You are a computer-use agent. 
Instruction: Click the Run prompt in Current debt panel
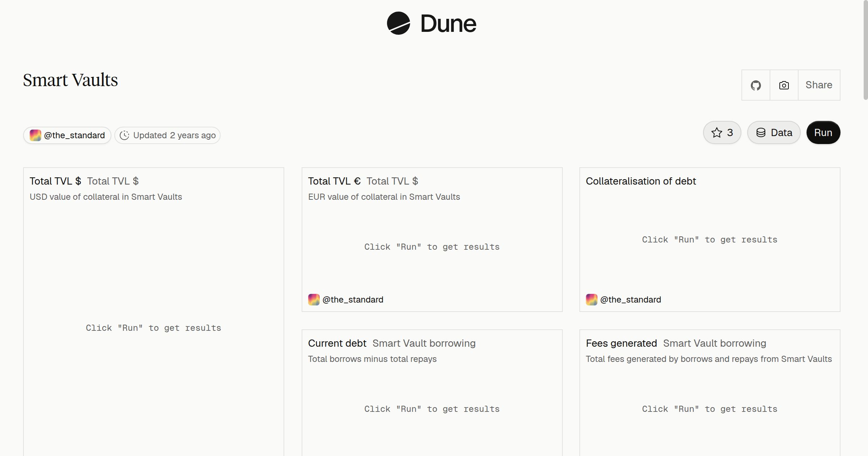pos(432,409)
